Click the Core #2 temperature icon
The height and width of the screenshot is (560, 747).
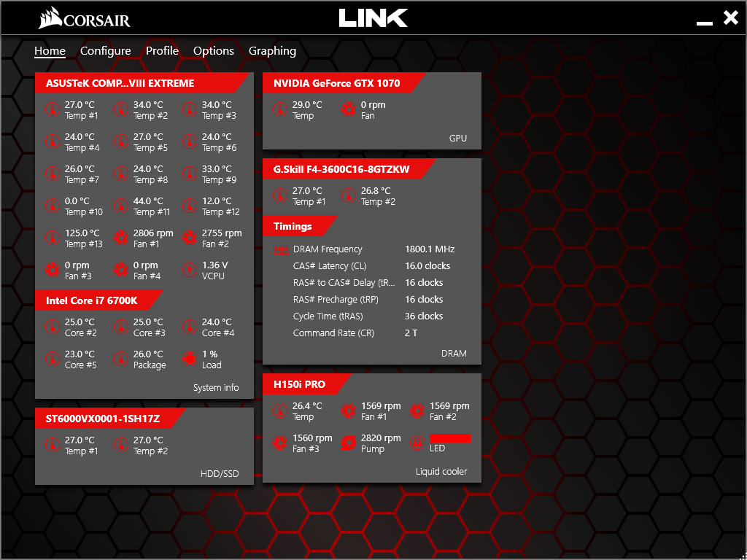click(x=53, y=327)
